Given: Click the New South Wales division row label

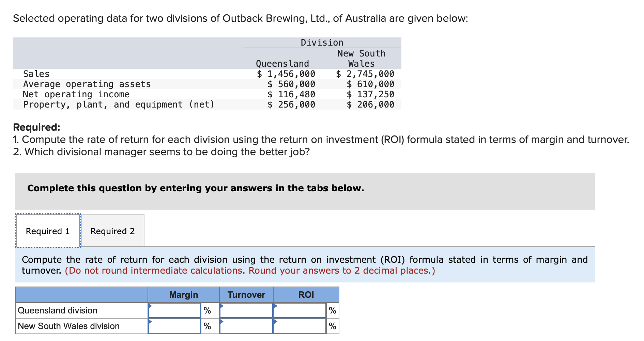Looking at the screenshot, I should coord(68,326).
